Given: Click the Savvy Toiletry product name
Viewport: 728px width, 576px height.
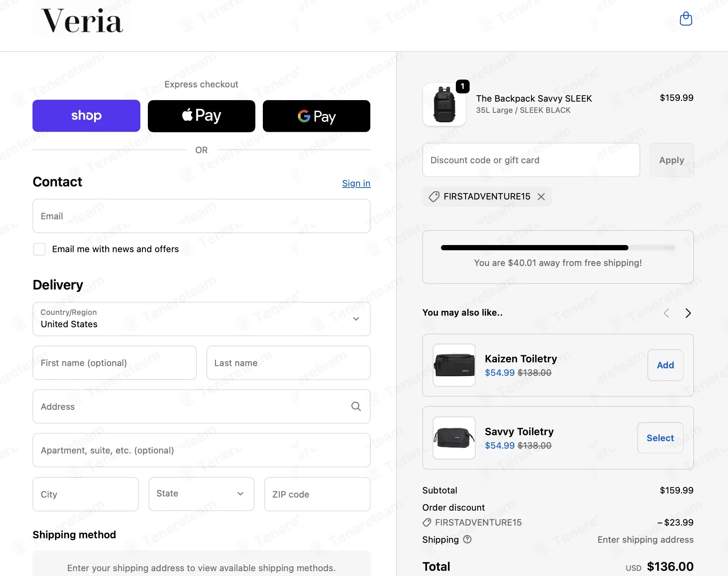Looking at the screenshot, I should click(519, 431).
